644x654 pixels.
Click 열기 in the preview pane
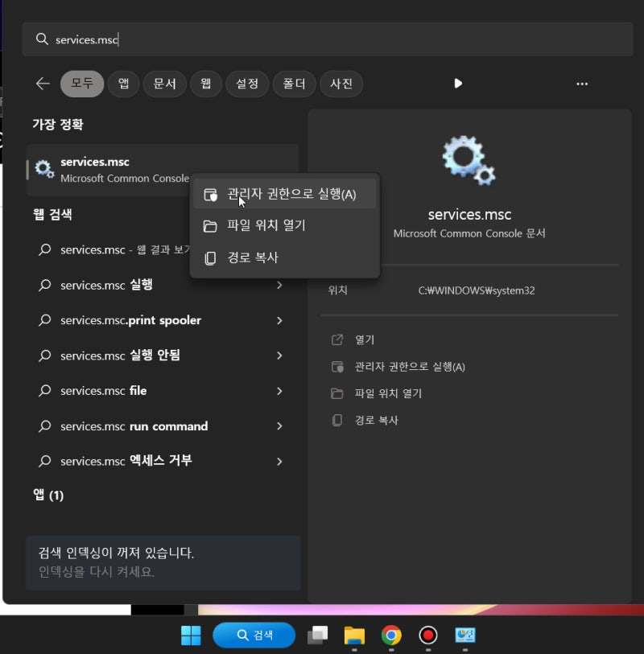pos(365,340)
